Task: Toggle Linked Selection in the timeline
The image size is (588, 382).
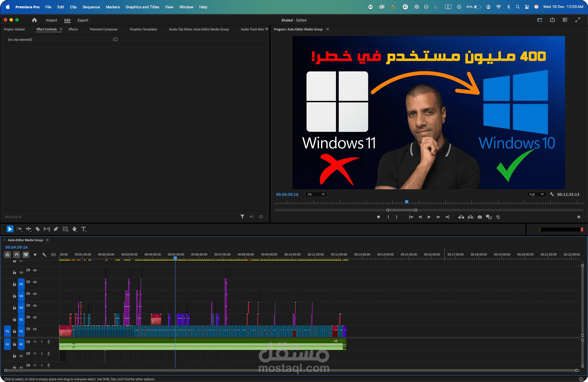Action: [x=26, y=254]
